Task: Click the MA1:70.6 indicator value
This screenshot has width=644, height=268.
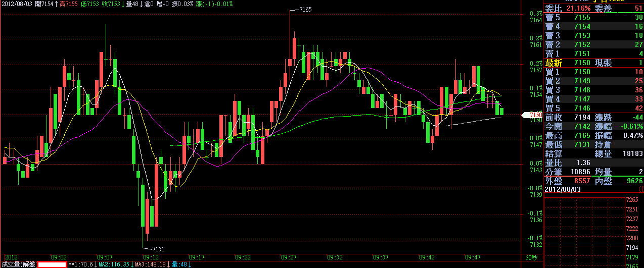Action: pyautogui.click(x=80, y=264)
